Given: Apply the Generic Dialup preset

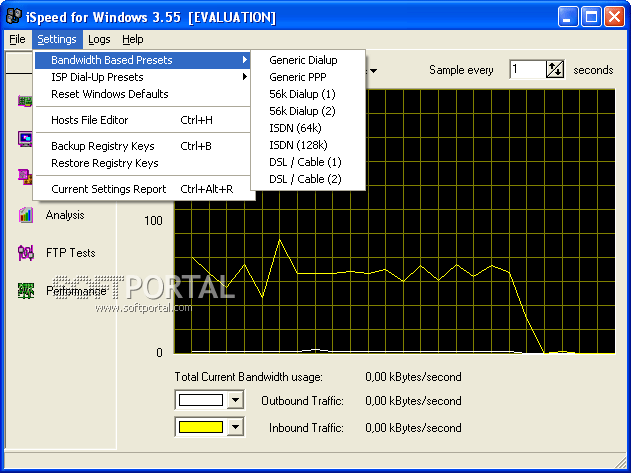Looking at the screenshot, I should 308,60.
